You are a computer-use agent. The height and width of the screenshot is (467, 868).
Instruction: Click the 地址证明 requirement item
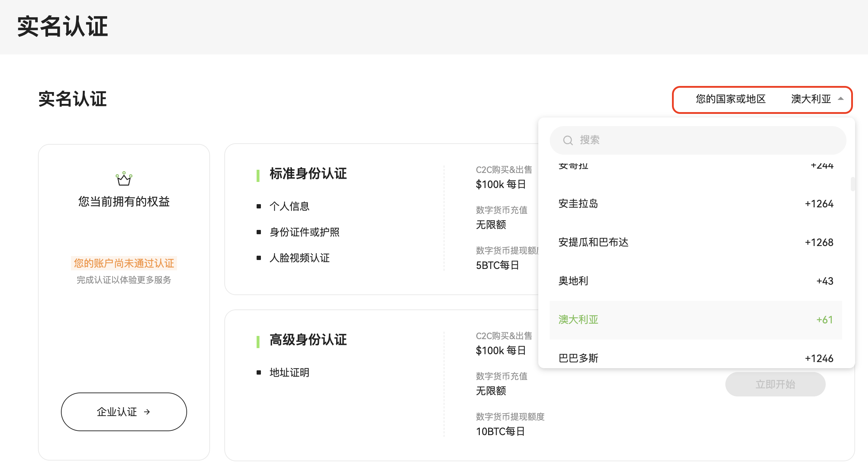click(289, 372)
